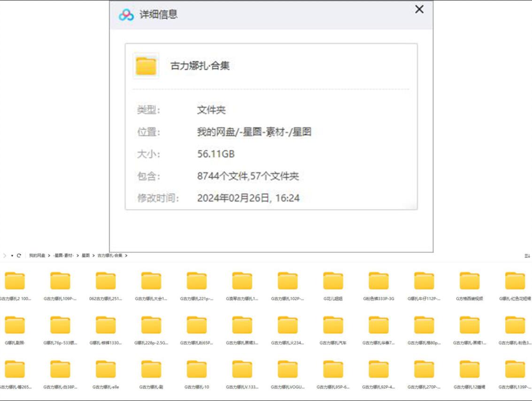
Task: Select the G古力娜扎-elle folder
Action: coord(106,375)
